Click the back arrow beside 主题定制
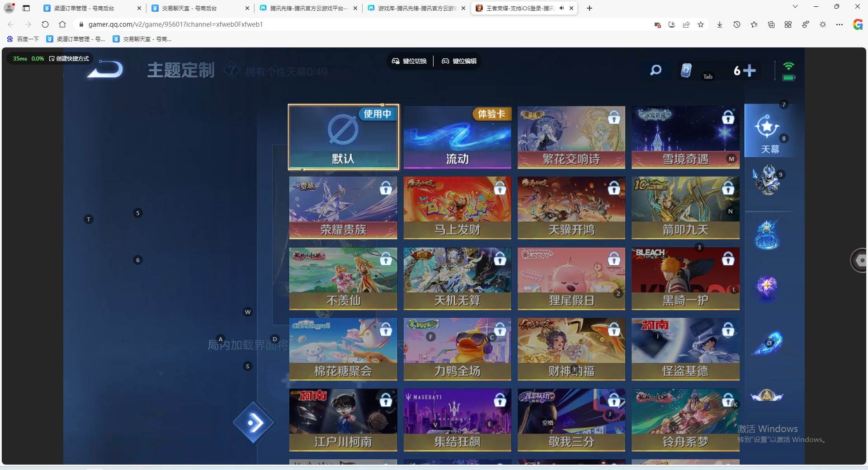 pos(105,70)
